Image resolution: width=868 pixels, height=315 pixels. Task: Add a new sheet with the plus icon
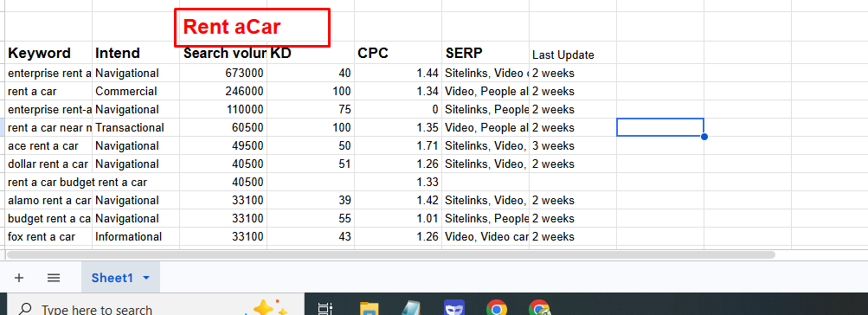pyautogui.click(x=19, y=278)
